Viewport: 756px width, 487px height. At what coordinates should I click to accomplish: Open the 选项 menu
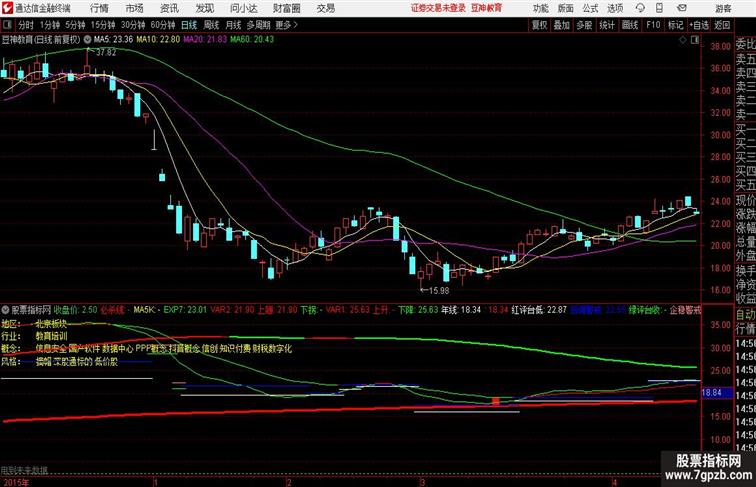click(615, 8)
